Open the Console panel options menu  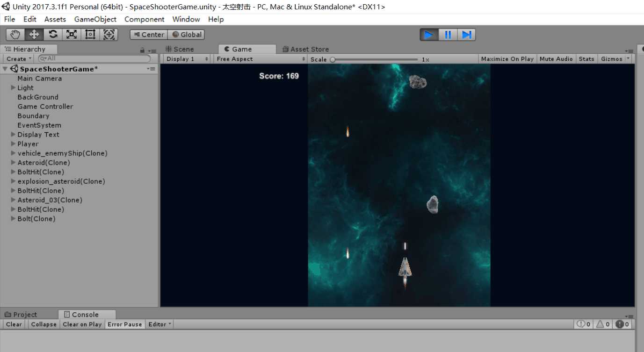tap(630, 316)
